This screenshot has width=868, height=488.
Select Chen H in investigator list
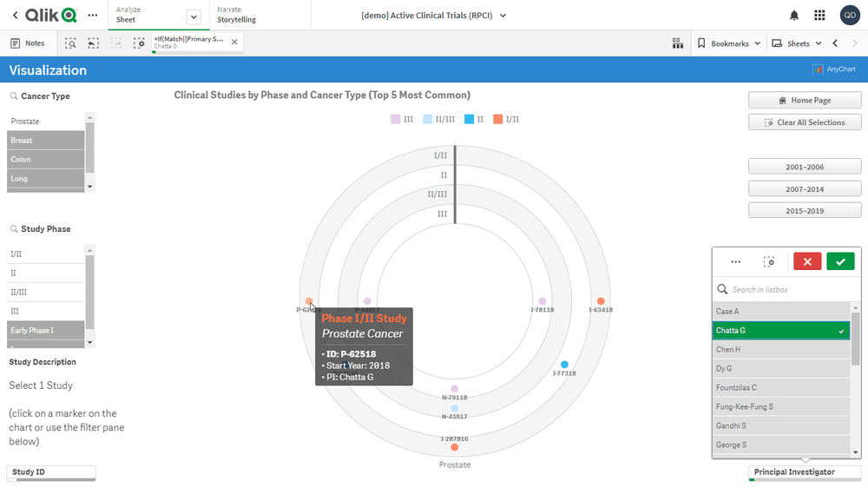(781, 349)
